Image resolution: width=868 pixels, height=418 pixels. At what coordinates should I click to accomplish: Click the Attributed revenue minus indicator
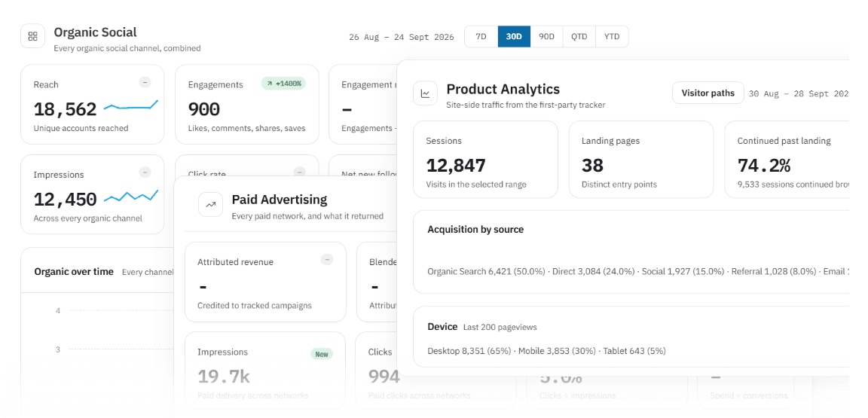pyautogui.click(x=327, y=260)
